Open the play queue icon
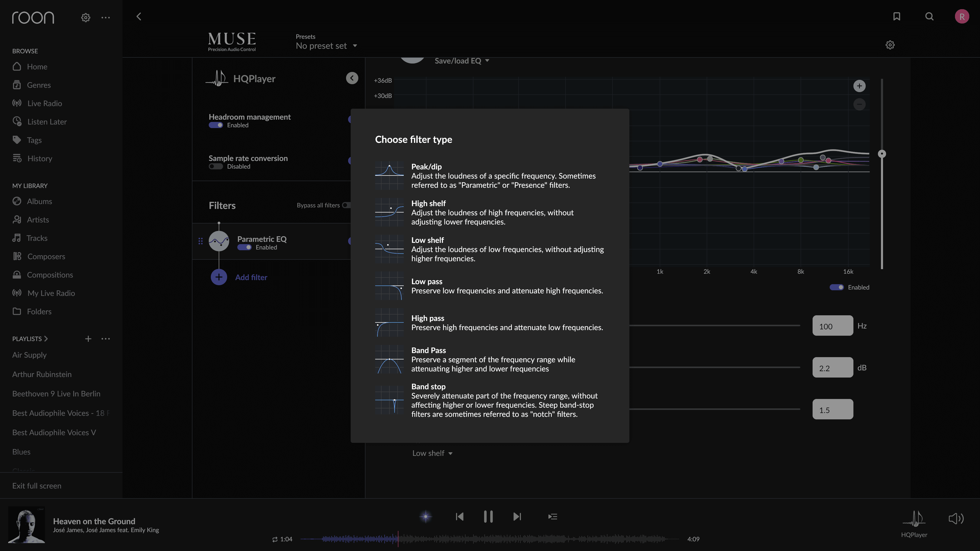980x551 pixels. point(553,516)
